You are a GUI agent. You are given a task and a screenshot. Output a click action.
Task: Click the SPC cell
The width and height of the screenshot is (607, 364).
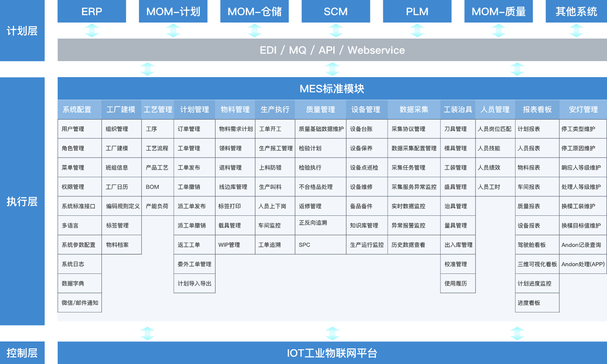click(320, 245)
